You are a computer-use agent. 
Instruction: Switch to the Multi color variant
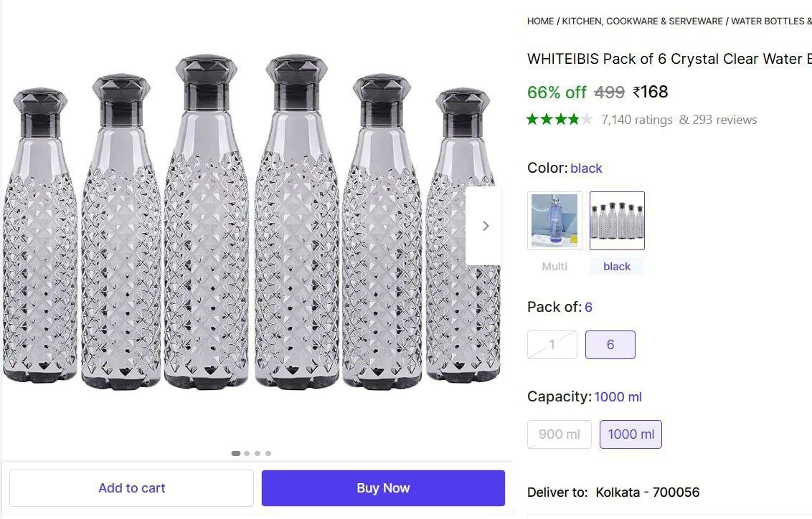(554, 220)
